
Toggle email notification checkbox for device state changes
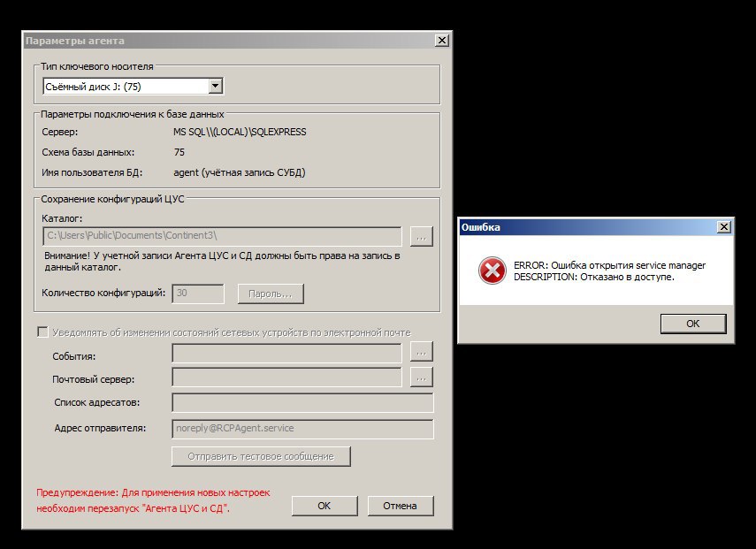(x=43, y=332)
